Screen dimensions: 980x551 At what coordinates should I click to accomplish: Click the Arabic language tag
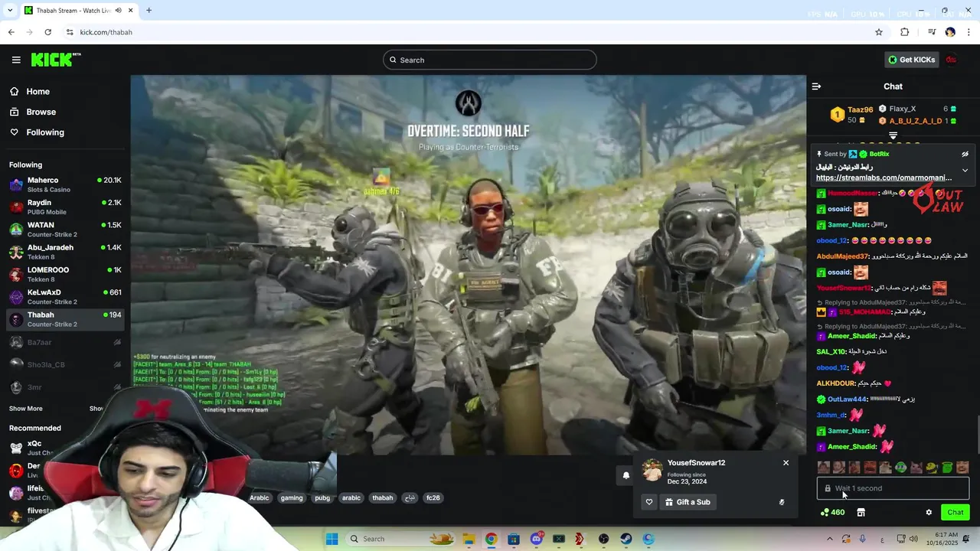(260, 497)
